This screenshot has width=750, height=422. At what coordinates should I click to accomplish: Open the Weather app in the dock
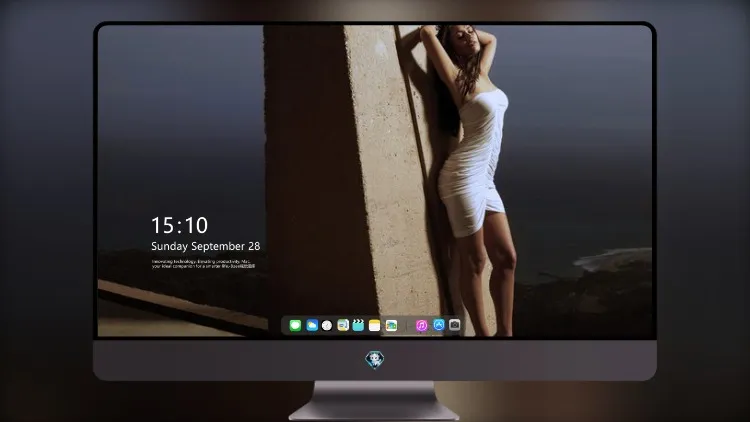(x=312, y=325)
